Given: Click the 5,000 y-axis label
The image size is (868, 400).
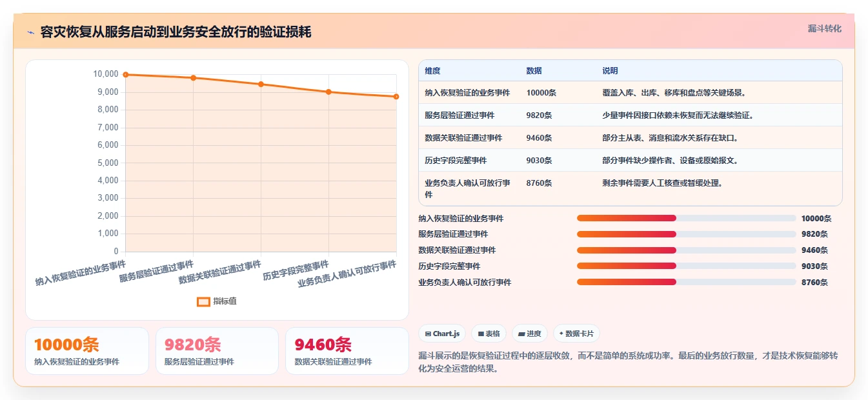Looking at the screenshot, I should [107, 163].
